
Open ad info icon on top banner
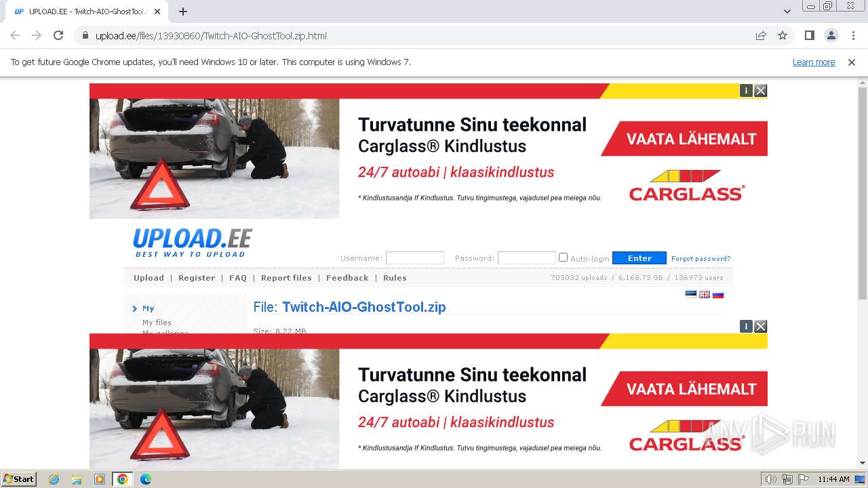click(x=746, y=90)
